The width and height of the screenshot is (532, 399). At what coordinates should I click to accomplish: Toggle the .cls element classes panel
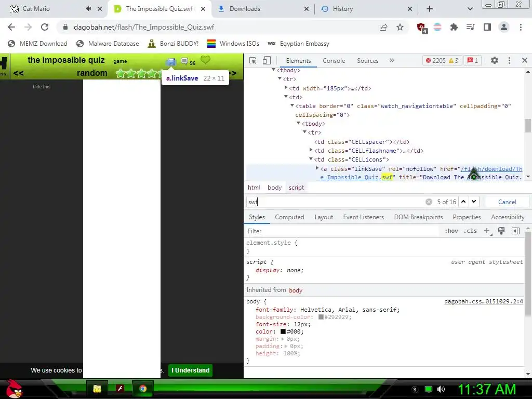[x=470, y=231]
